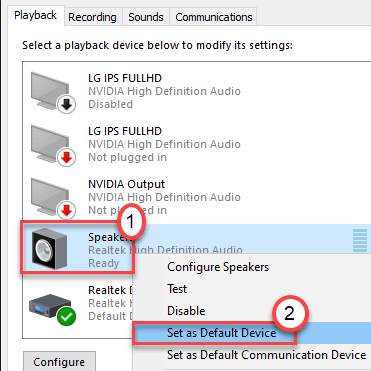Select Test in the context menu
371x371 pixels.
click(x=177, y=289)
